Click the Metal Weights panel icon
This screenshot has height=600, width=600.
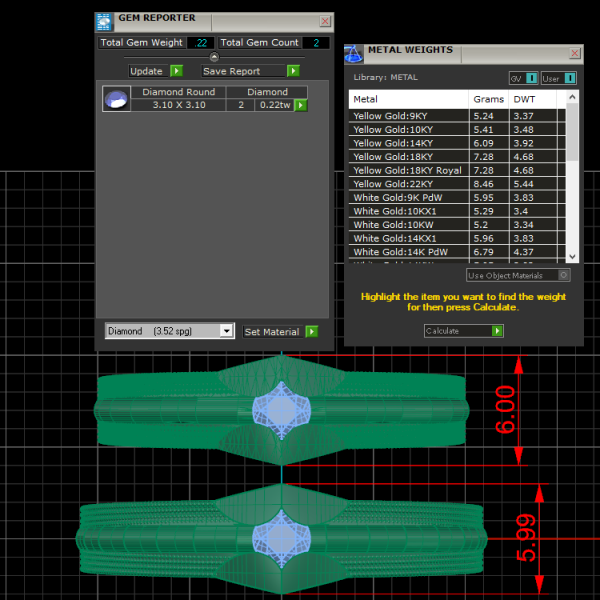(x=354, y=53)
